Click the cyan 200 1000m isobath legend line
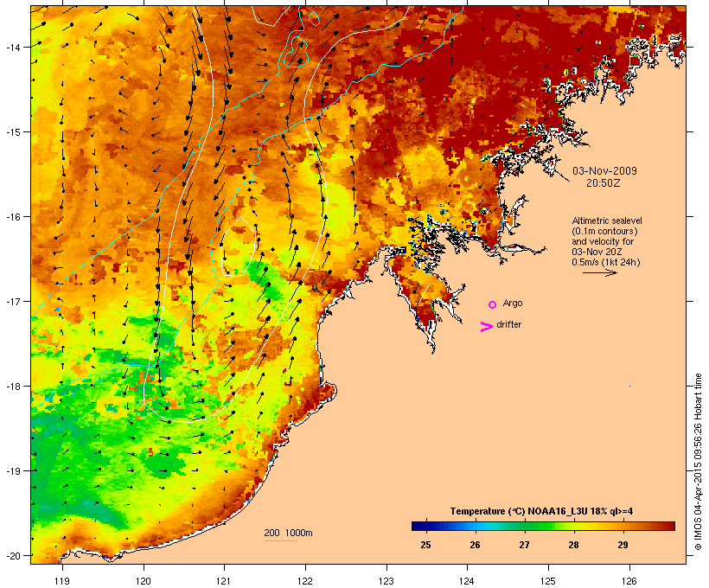 (280, 540)
